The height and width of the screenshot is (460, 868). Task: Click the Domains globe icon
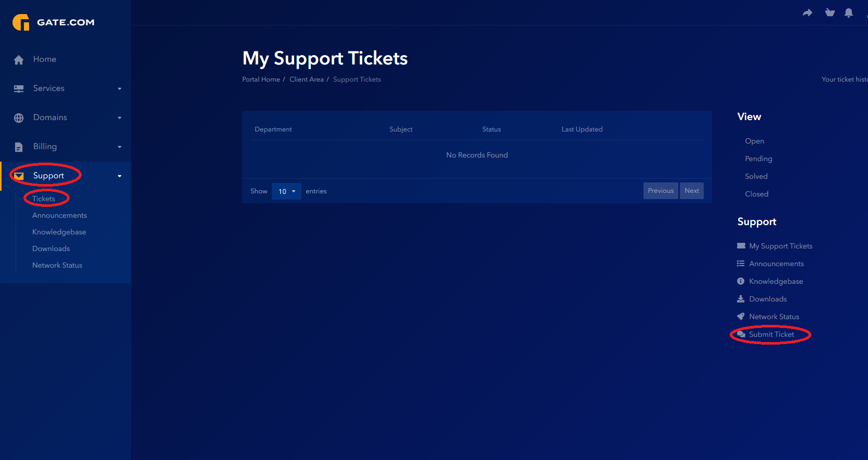tap(19, 118)
